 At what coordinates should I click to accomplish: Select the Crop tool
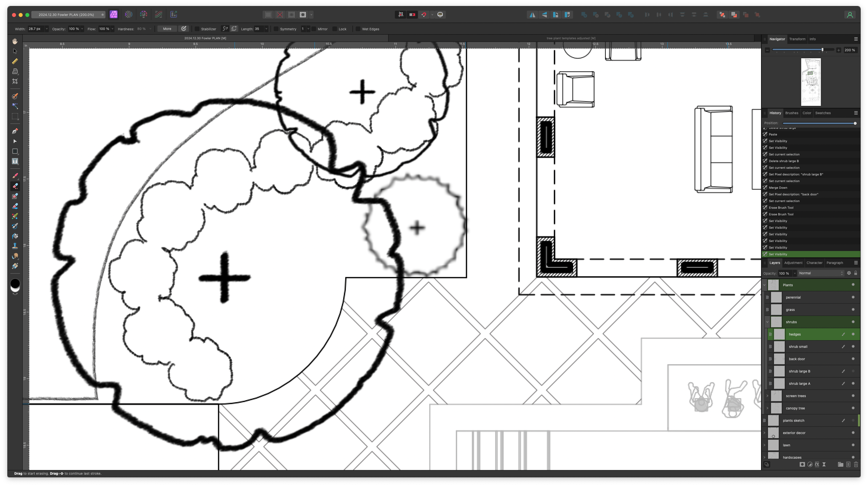tap(15, 81)
